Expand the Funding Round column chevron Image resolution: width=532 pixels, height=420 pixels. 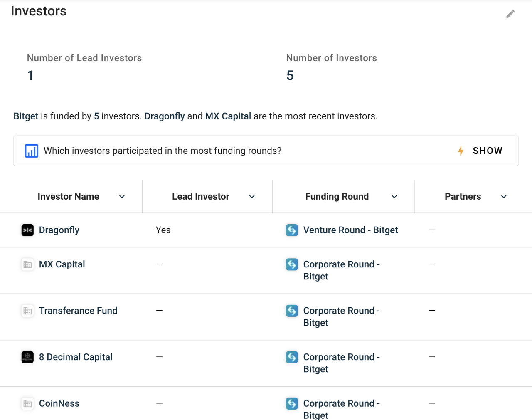[x=394, y=197]
